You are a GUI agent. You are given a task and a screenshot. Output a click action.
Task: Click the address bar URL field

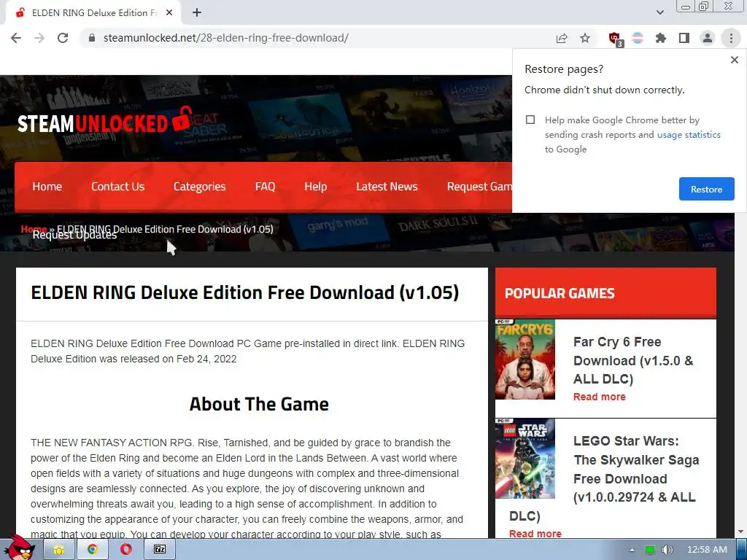click(x=314, y=38)
